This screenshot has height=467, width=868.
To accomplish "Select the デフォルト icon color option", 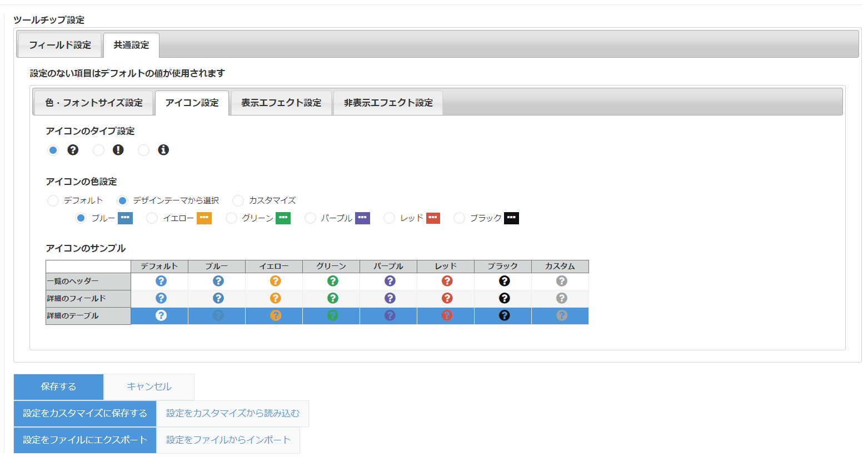I will [x=53, y=200].
